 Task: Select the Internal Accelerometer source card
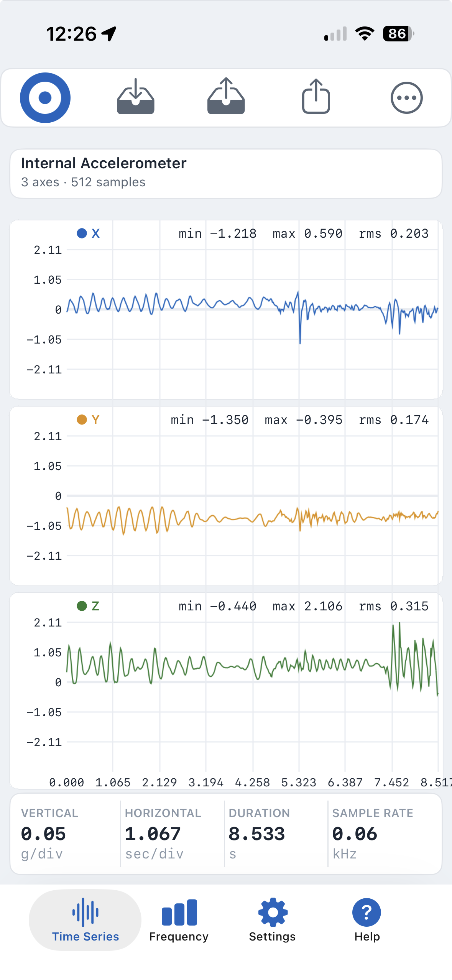[226, 174]
